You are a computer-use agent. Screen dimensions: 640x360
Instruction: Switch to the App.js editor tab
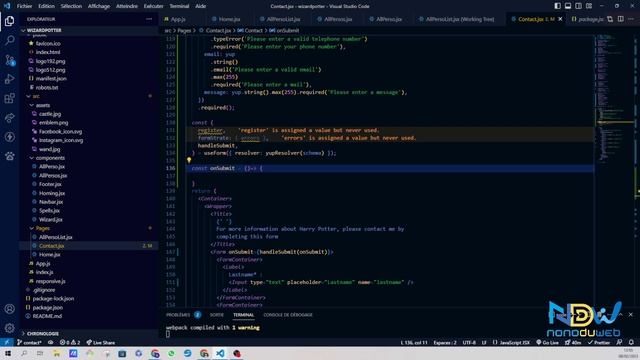pos(178,19)
